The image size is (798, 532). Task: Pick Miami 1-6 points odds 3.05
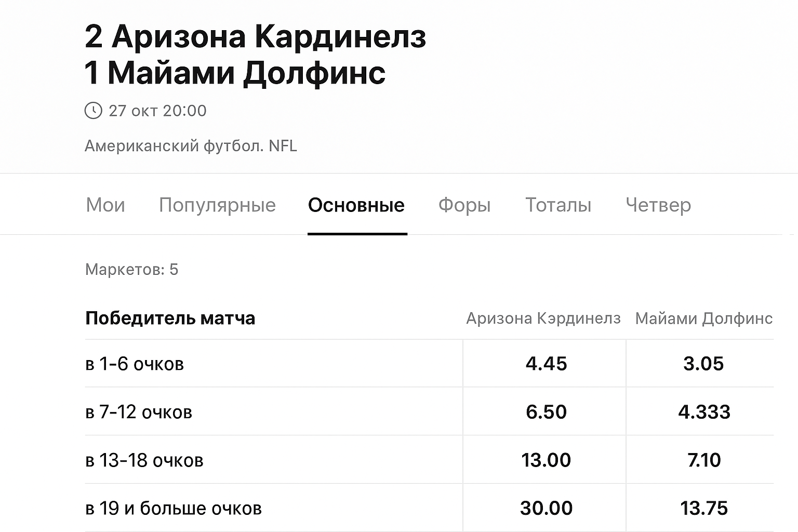pyautogui.click(x=703, y=364)
